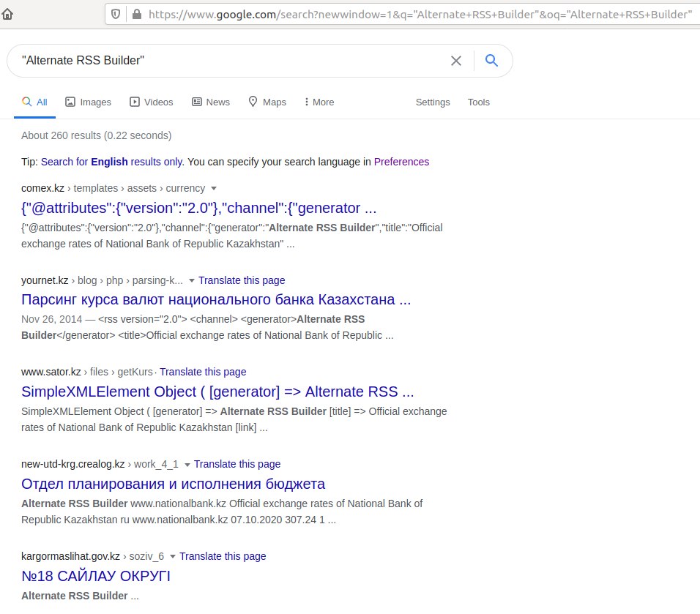Select the All results tab
The image size is (700, 614).
[x=35, y=102]
